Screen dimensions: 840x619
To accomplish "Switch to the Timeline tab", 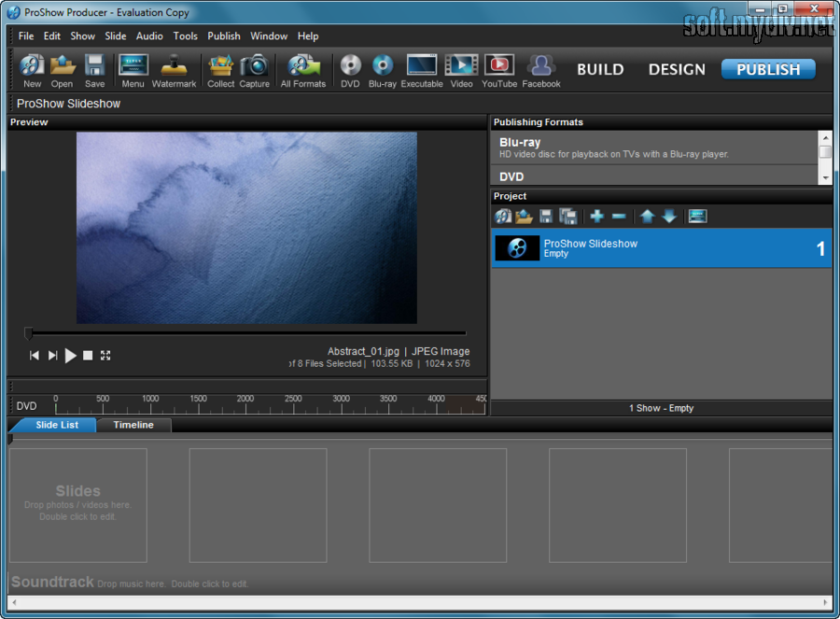I will click(x=133, y=425).
